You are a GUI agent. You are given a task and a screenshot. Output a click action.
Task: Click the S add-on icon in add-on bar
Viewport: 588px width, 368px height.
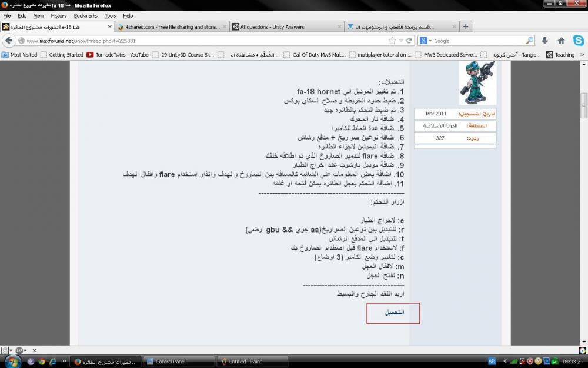[5, 350]
